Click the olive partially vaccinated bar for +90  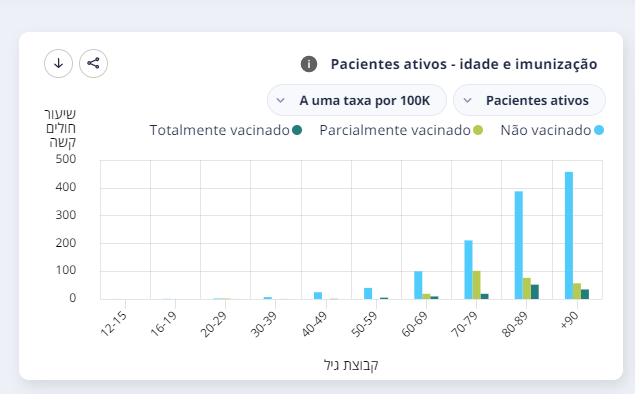coord(577,291)
